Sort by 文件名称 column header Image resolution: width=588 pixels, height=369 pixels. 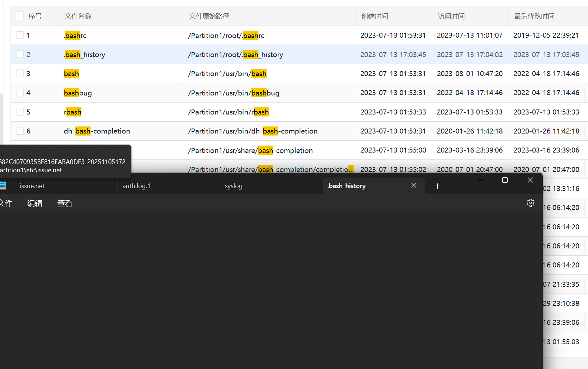click(x=78, y=16)
